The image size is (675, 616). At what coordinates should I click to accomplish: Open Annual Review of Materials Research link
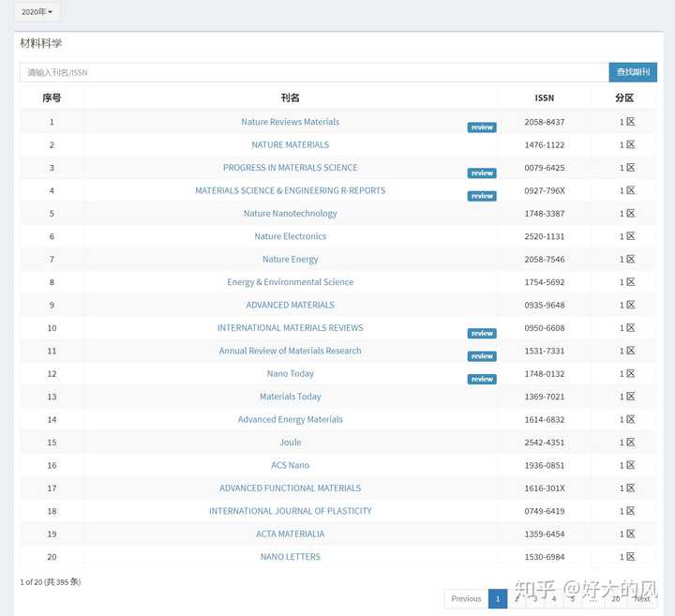click(290, 351)
